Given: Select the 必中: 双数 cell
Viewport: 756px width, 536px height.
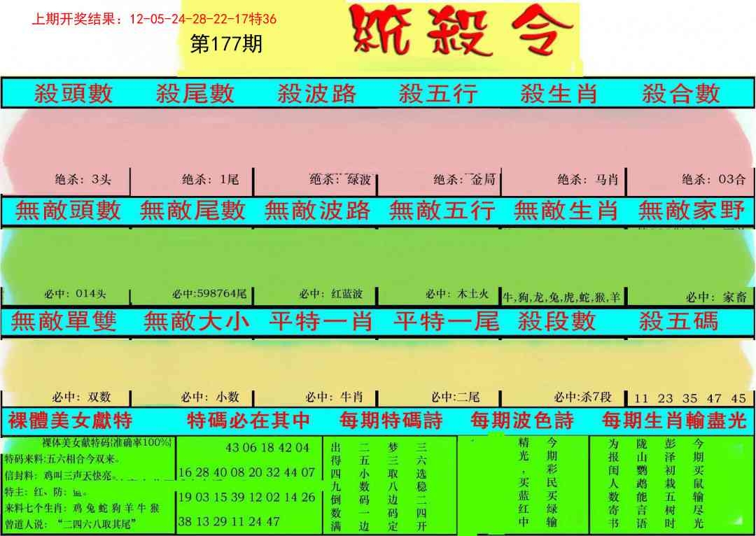Looking at the screenshot, I should tap(82, 397).
